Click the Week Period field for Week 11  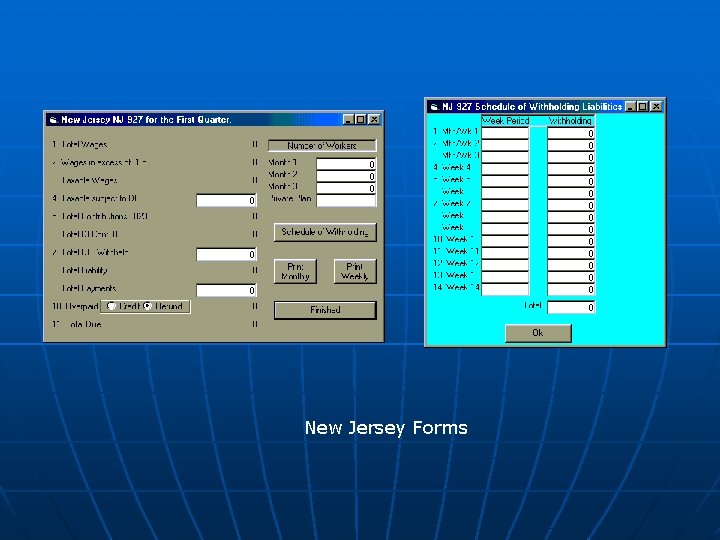(505, 253)
